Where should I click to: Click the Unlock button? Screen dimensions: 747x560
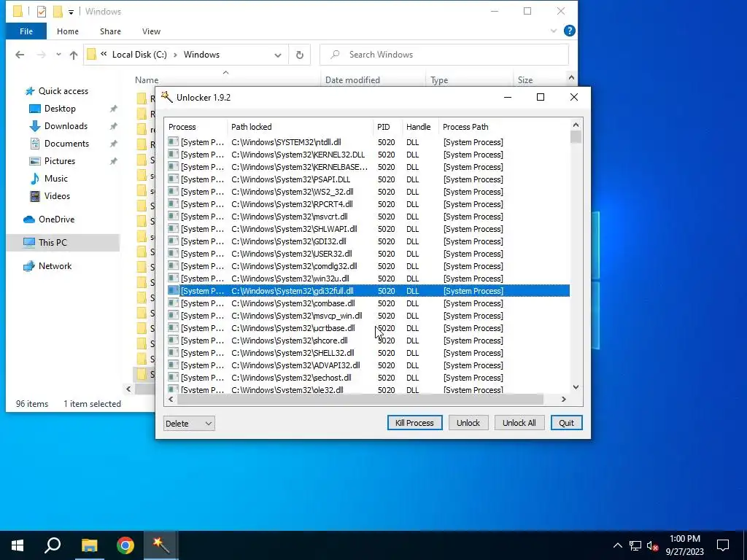[x=468, y=423]
